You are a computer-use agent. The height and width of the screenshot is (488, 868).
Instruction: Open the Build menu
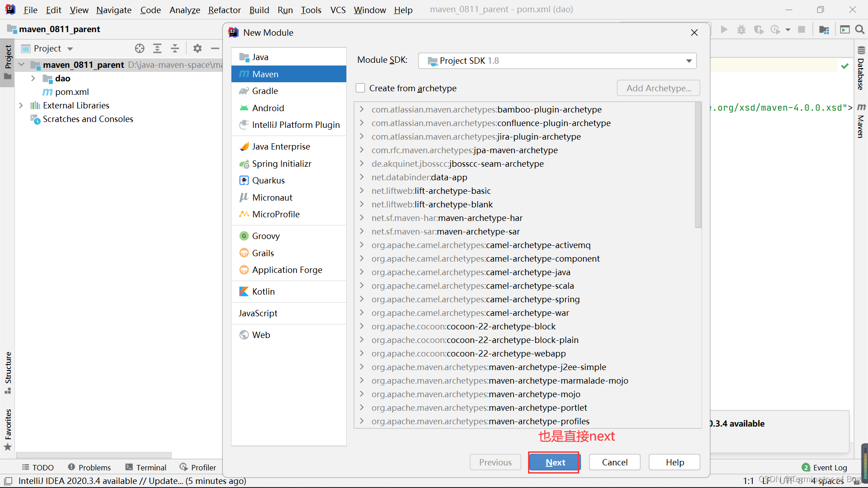coord(259,10)
